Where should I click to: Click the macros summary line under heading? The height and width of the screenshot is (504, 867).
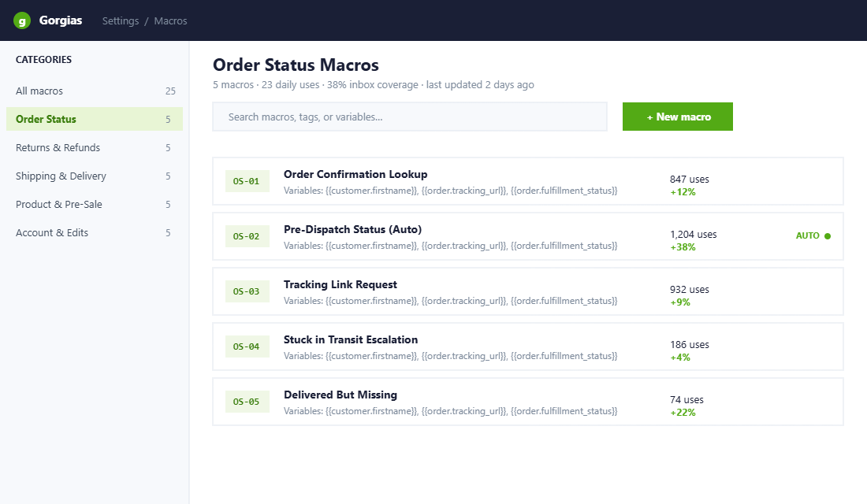click(374, 85)
